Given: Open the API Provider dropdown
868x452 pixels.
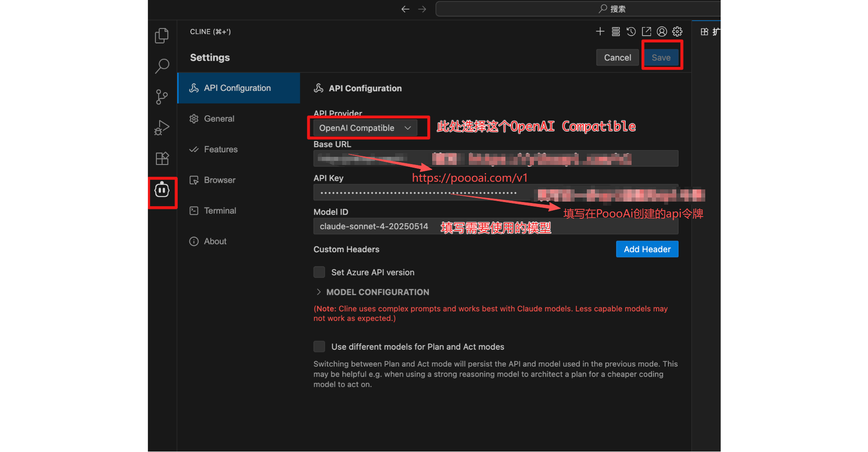Looking at the screenshot, I should tap(365, 128).
